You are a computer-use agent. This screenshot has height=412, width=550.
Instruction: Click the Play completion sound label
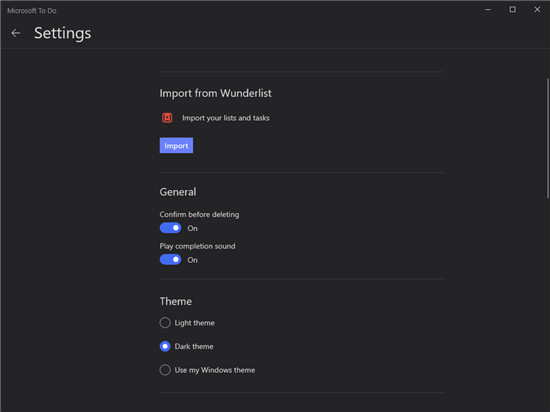[197, 246]
